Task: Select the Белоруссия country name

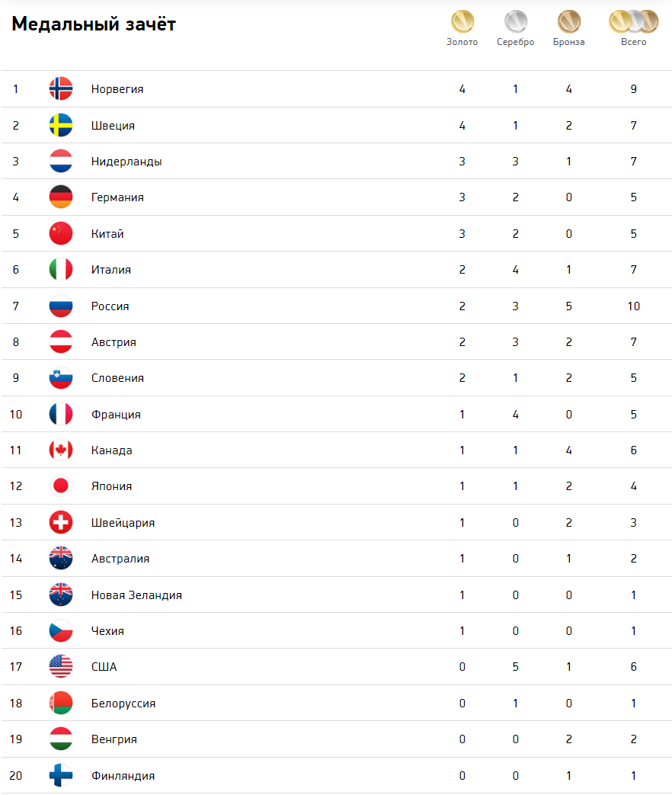Action: point(123,704)
